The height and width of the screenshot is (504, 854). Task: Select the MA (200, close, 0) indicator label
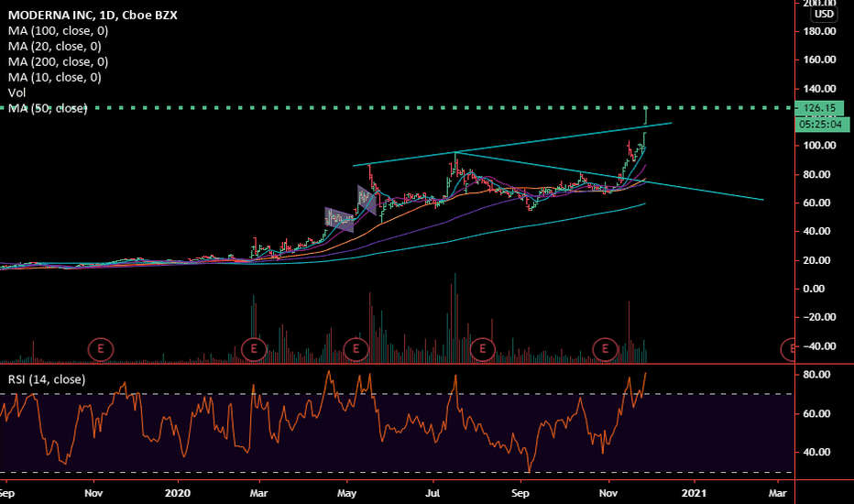pos(59,61)
